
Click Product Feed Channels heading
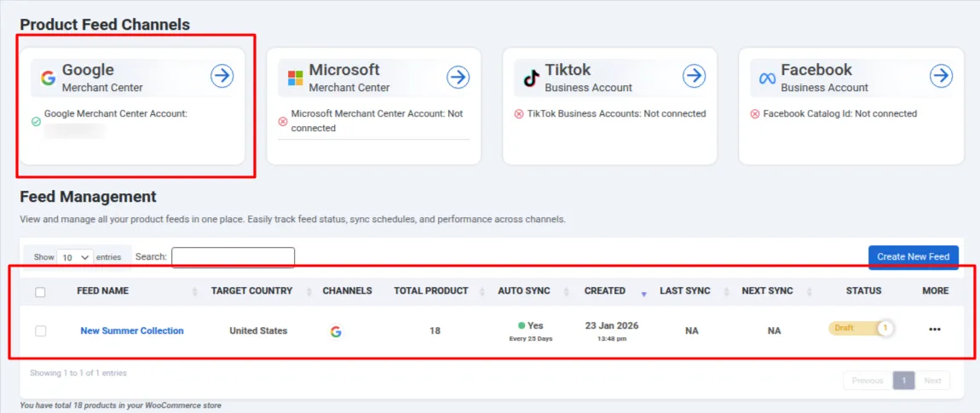[x=105, y=25]
